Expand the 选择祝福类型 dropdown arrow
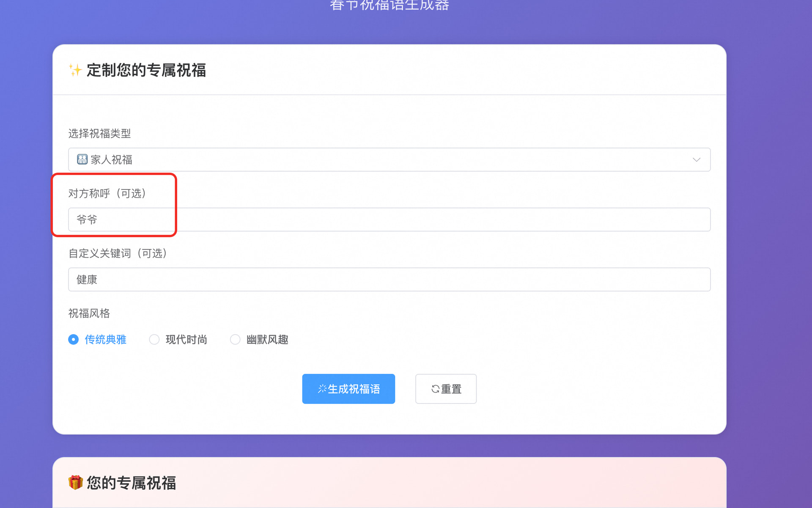This screenshot has width=812, height=508. click(697, 159)
